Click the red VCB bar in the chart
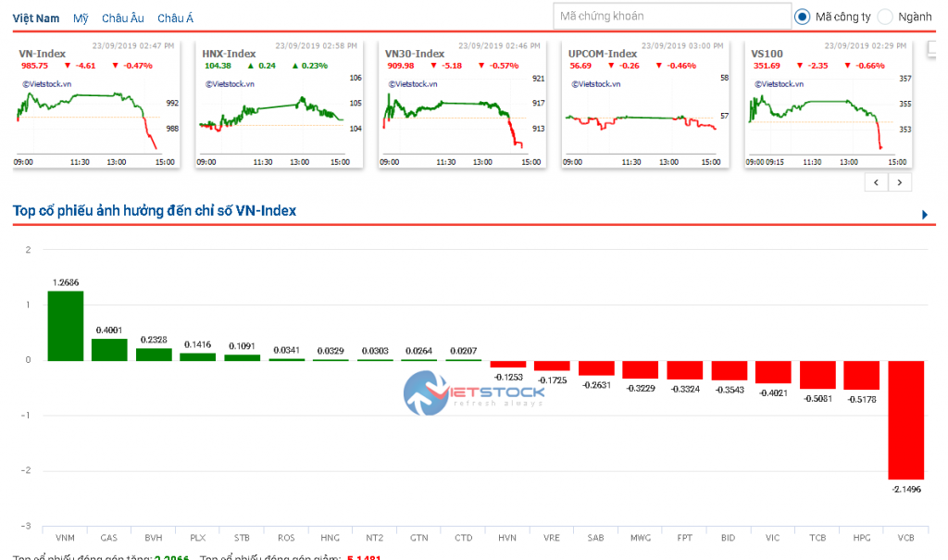 (x=905, y=419)
